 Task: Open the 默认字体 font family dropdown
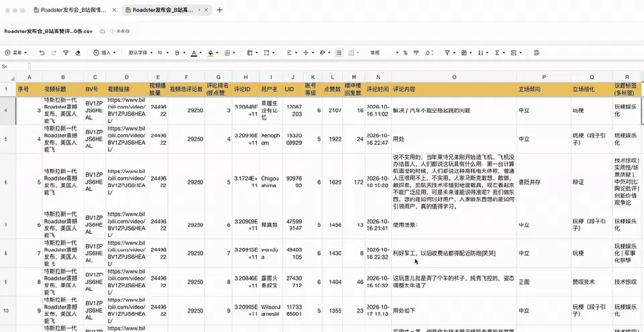click(x=140, y=52)
